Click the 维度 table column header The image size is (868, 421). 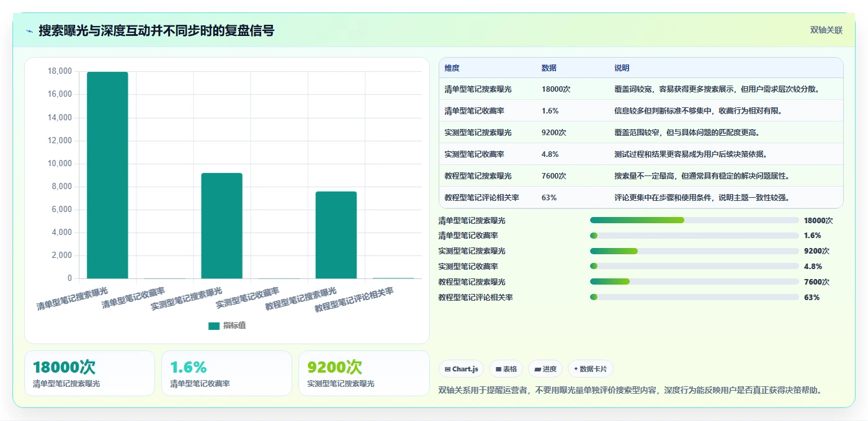(x=452, y=68)
